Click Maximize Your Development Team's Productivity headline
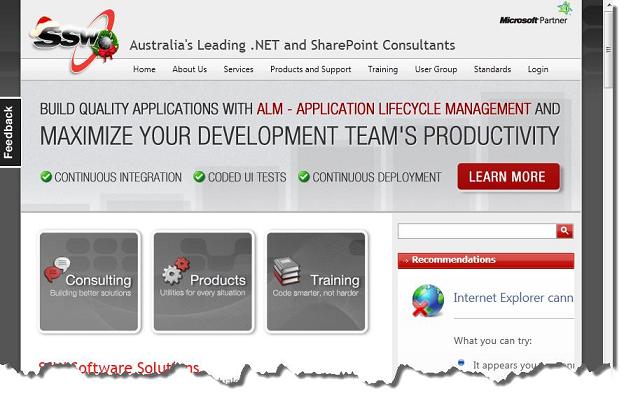 tap(300, 136)
